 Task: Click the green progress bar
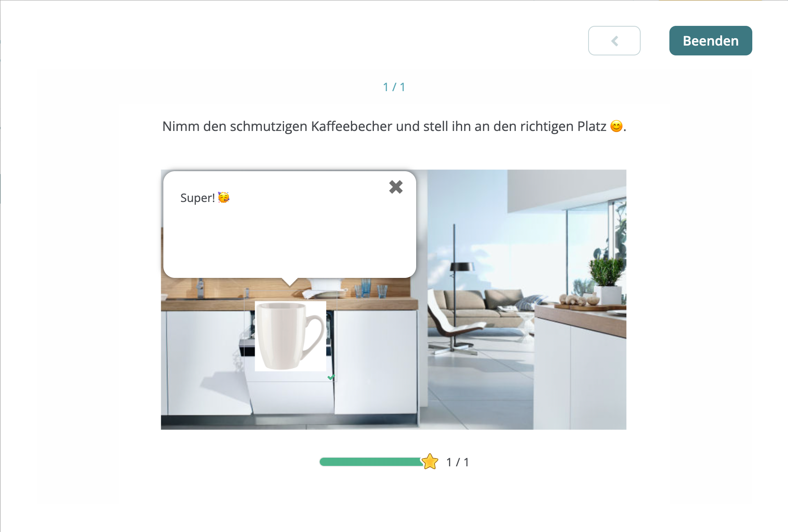click(x=371, y=462)
